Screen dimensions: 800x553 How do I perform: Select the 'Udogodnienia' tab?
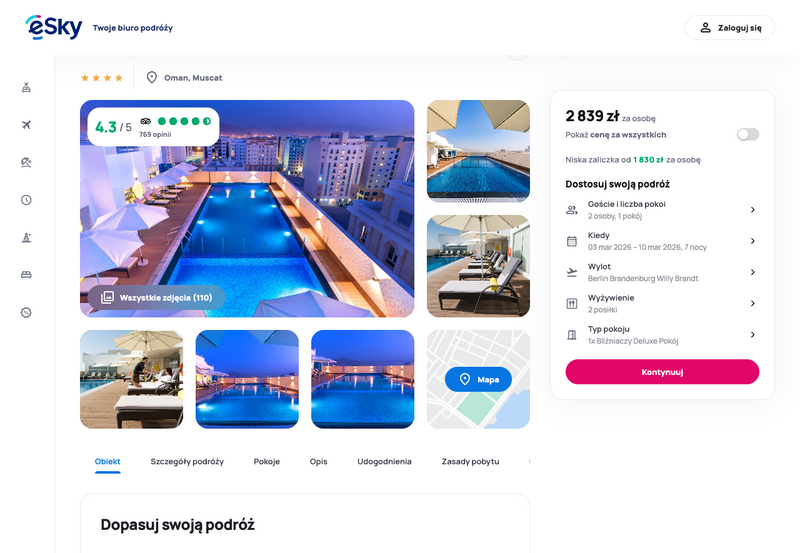(384, 461)
